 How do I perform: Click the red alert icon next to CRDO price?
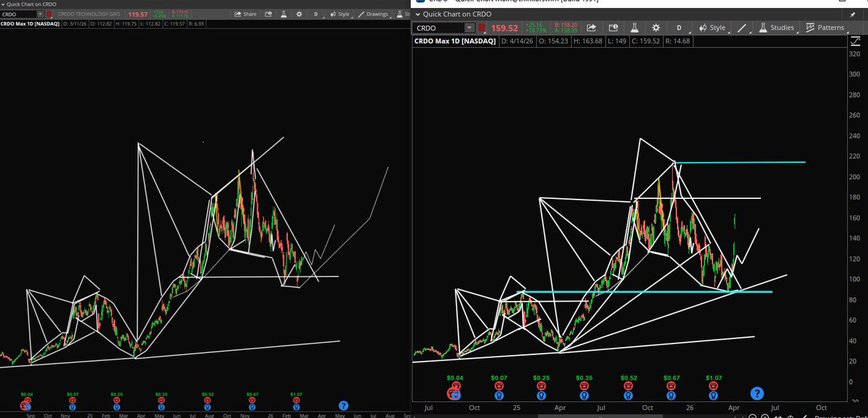[x=481, y=27]
